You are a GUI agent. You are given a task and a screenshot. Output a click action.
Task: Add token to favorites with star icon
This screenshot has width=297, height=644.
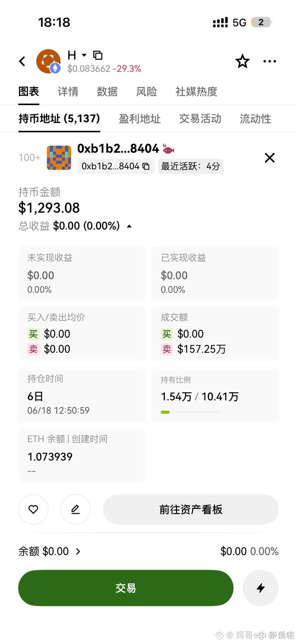click(x=242, y=61)
